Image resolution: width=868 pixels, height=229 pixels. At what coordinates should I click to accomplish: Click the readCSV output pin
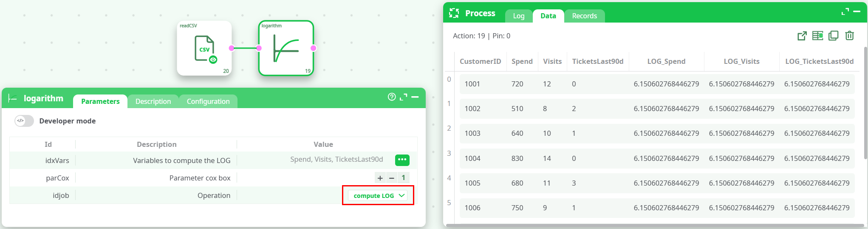232,48
